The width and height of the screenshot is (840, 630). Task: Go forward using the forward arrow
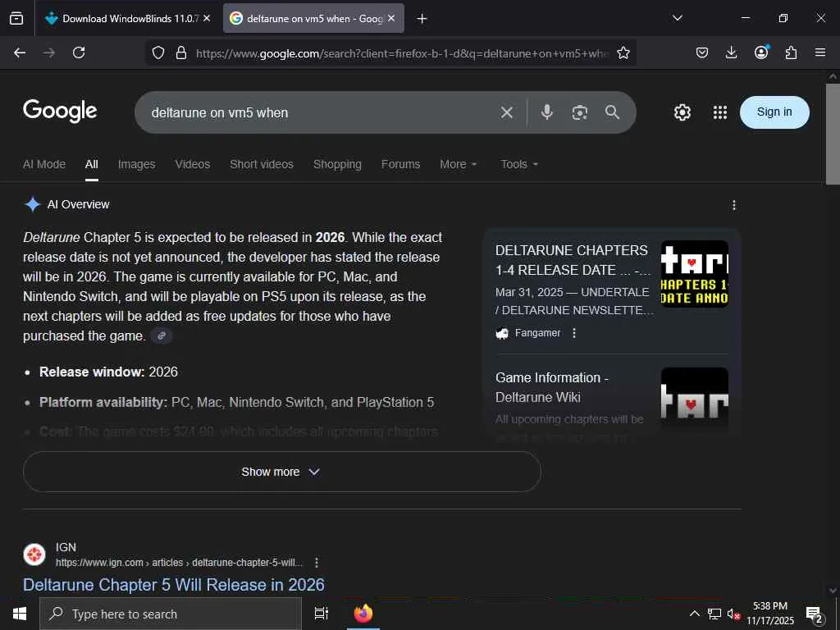point(48,52)
